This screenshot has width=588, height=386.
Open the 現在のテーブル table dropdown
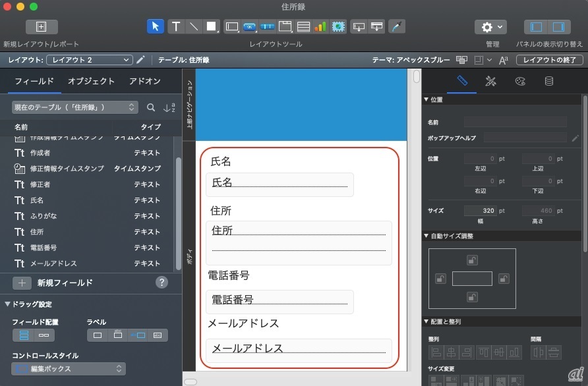(x=74, y=107)
